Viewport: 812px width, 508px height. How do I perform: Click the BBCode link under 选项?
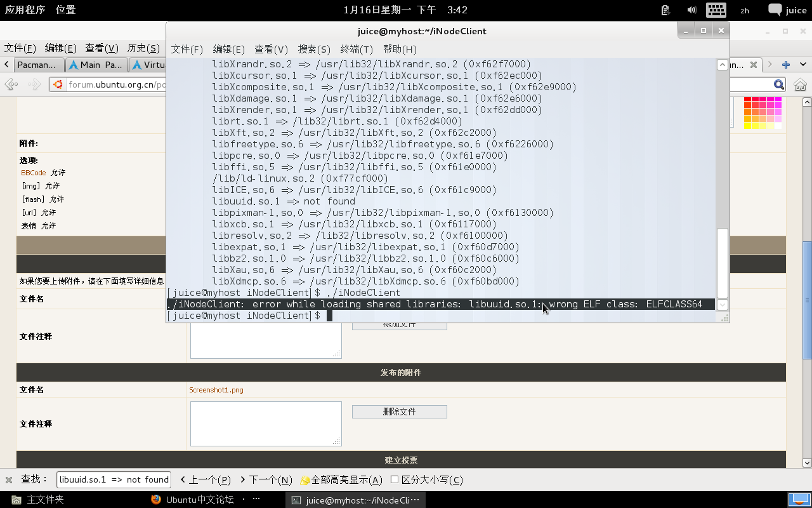click(x=34, y=173)
